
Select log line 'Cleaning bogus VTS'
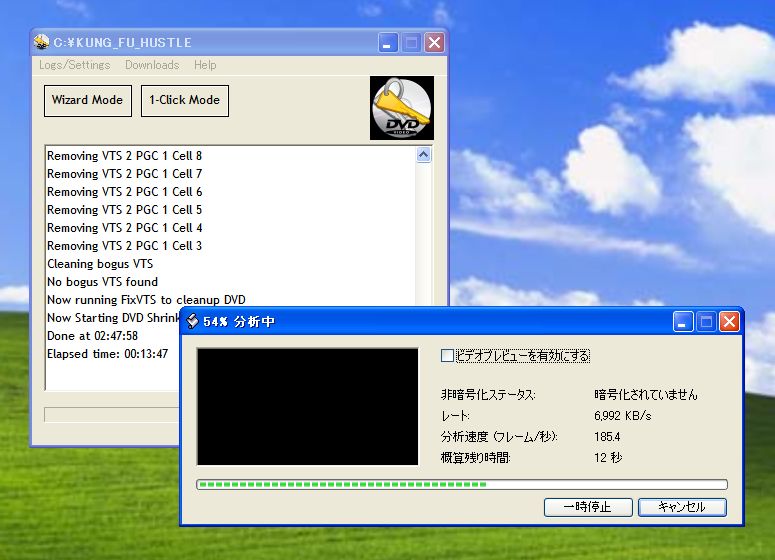(x=100, y=264)
